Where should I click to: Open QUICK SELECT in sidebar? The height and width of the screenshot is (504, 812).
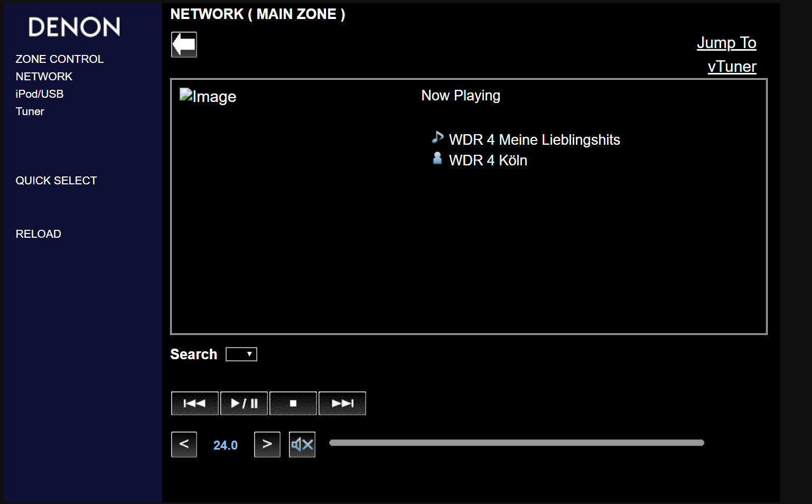point(57,181)
